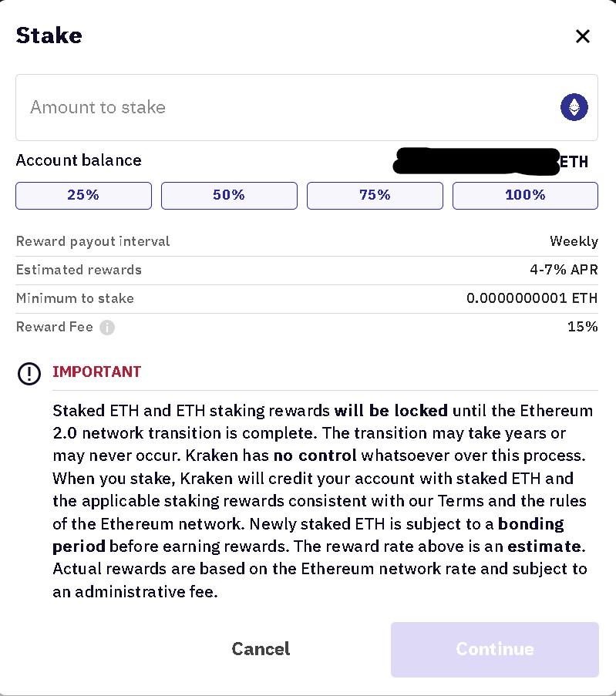
Task: Select 25% of account balance
Action: (83, 195)
